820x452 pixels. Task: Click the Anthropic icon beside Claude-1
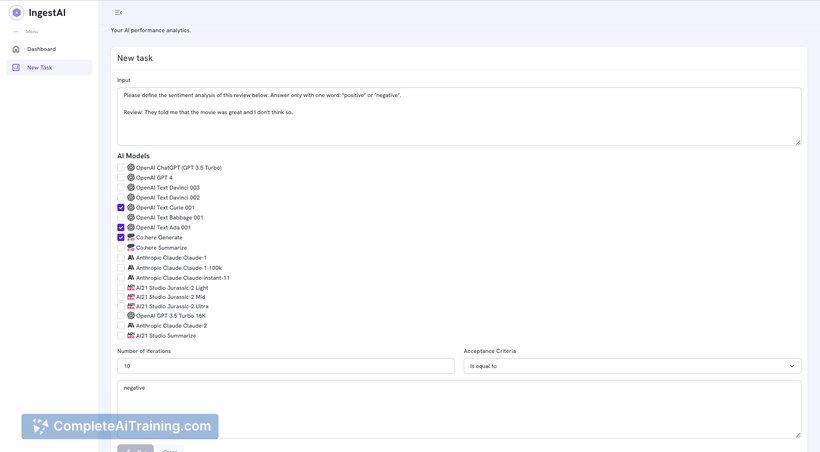coord(131,257)
